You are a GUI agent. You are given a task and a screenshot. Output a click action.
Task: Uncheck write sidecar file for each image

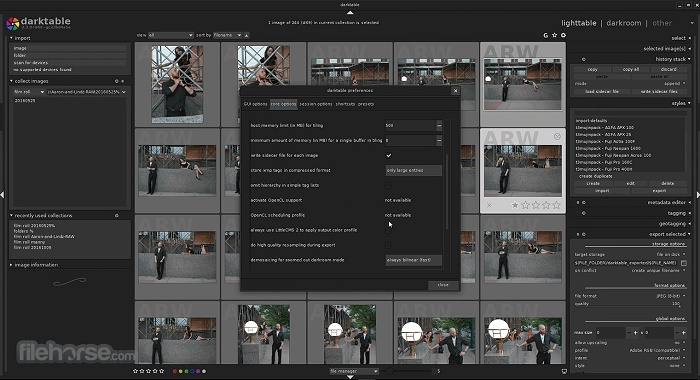pos(388,155)
